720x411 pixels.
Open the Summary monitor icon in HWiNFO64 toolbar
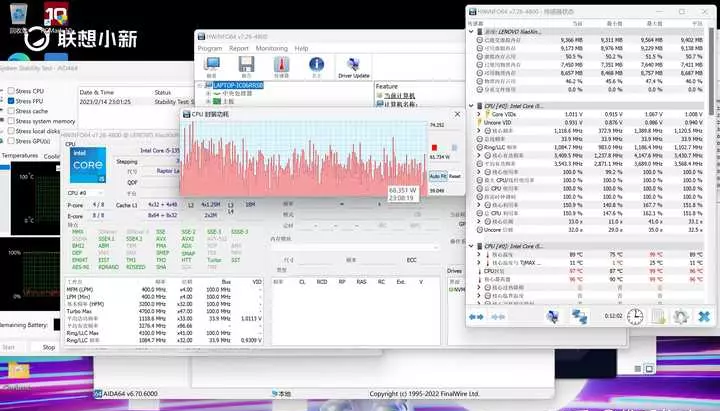coord(212,65)
